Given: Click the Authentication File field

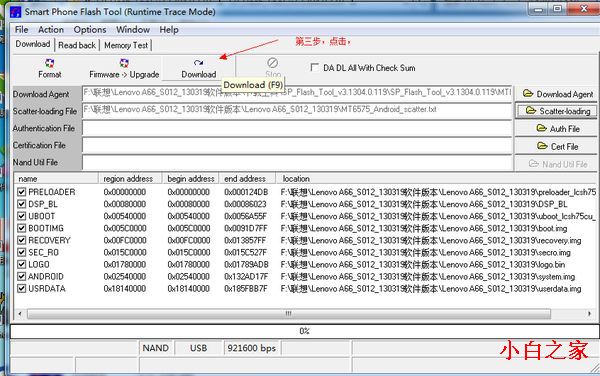Looking at the screenshot, I should point(297,128).
